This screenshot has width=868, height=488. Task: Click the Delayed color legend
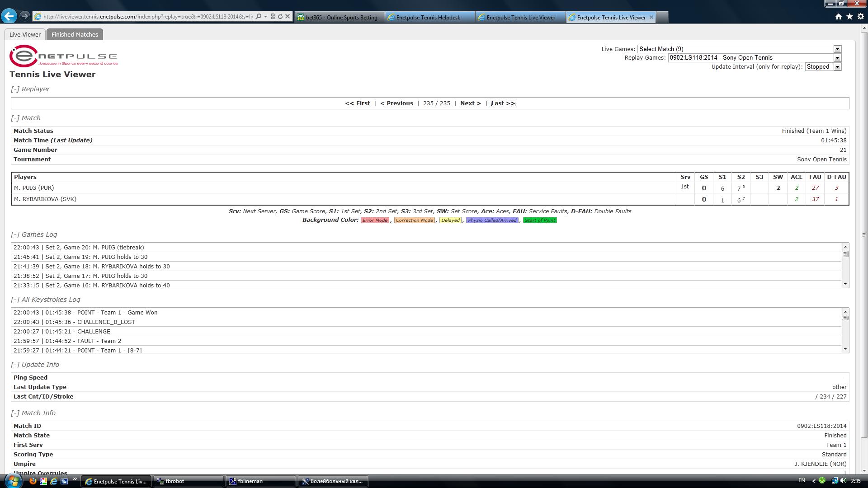(450, 220)
